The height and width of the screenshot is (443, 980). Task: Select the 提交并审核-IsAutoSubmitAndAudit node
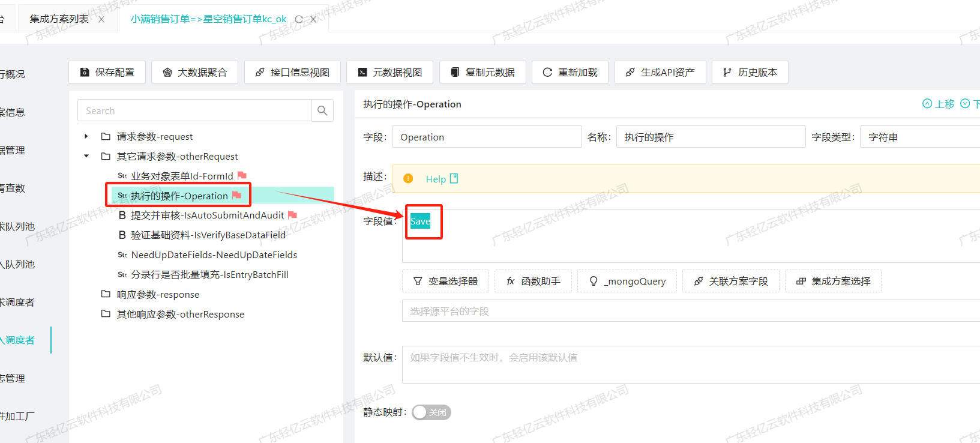point(207,215)
